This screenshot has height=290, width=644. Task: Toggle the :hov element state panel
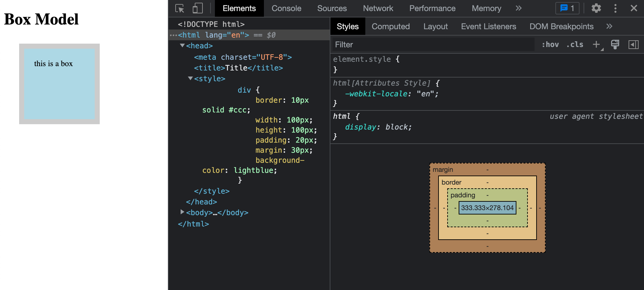(550, 44)
